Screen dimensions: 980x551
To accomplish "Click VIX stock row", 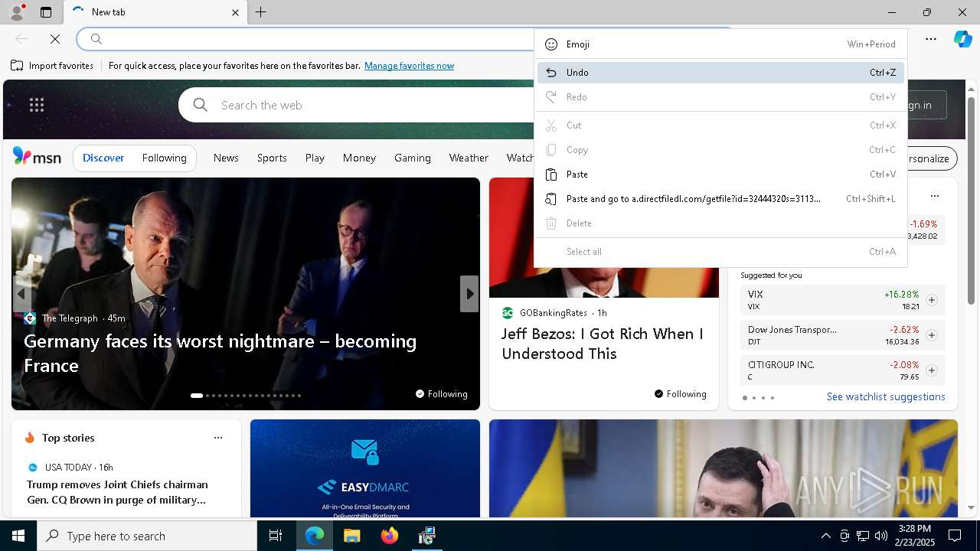I will (843, 300).
